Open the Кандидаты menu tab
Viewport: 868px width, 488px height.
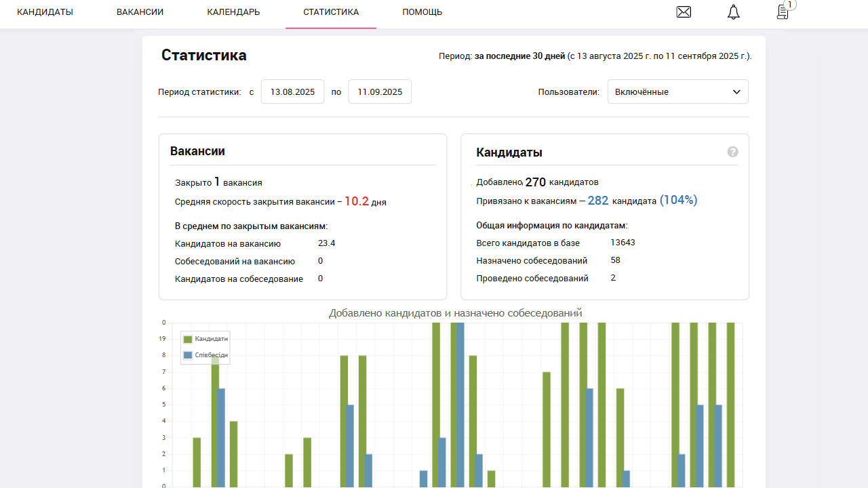point(45,12)
